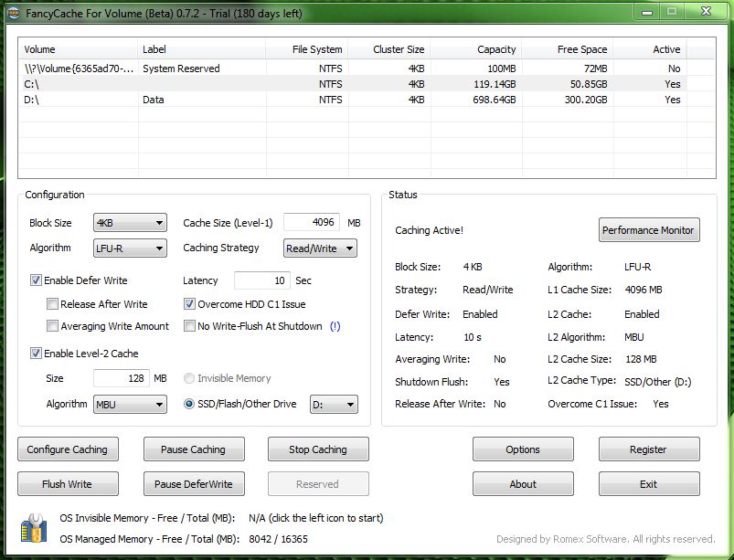
Task: Click the Label column header
Action: 202,49
